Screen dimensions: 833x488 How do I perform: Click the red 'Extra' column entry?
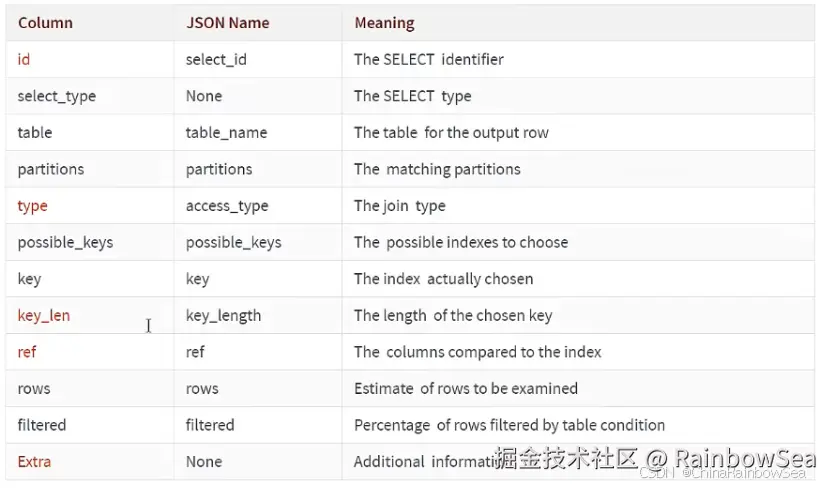[x=34, y=461]
